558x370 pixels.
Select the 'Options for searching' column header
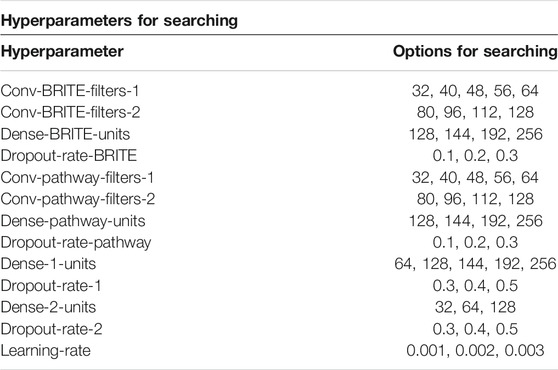(x=475, y=51)
